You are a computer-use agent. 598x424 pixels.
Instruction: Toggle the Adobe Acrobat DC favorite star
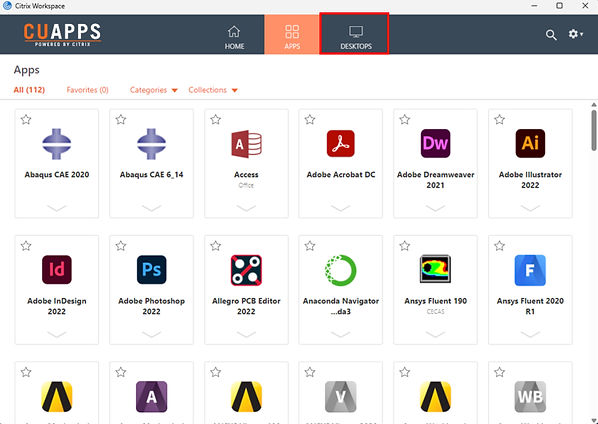[310, 119]
